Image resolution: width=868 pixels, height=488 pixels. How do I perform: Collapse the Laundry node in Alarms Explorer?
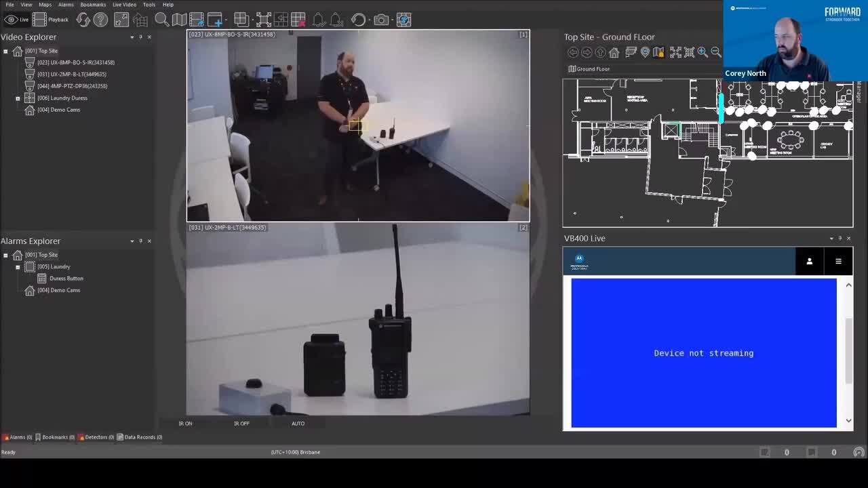(18, 267)
